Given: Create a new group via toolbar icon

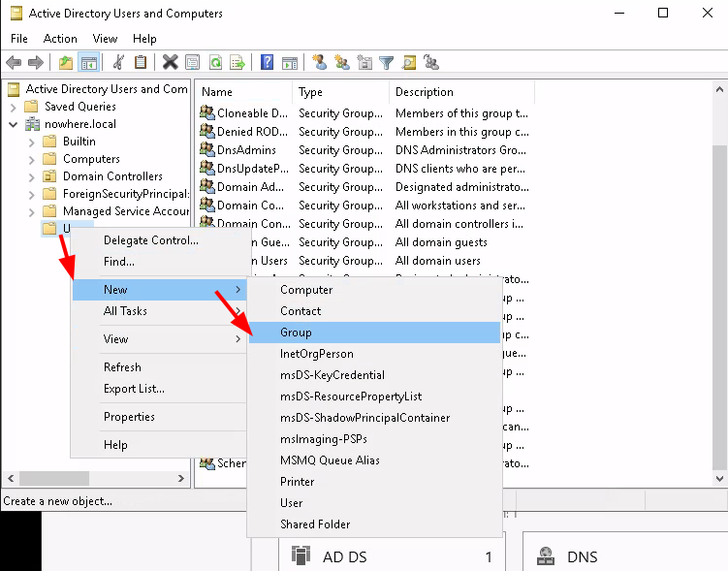Looking at the screenshot, I should click(342, 62).
